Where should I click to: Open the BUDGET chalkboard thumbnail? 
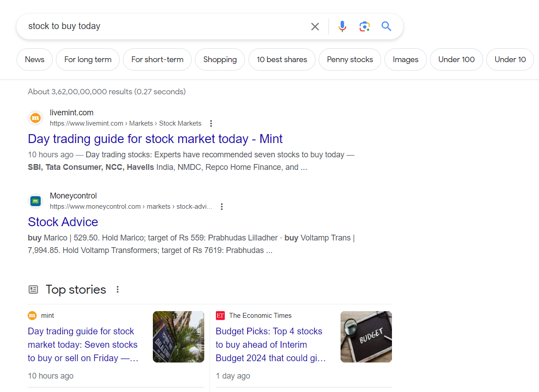(366, 337)
